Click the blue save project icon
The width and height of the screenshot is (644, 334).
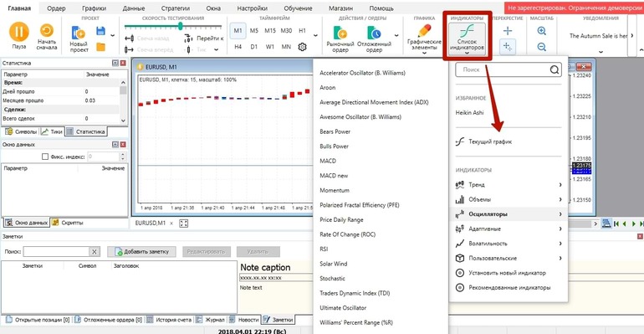point(100,31)
